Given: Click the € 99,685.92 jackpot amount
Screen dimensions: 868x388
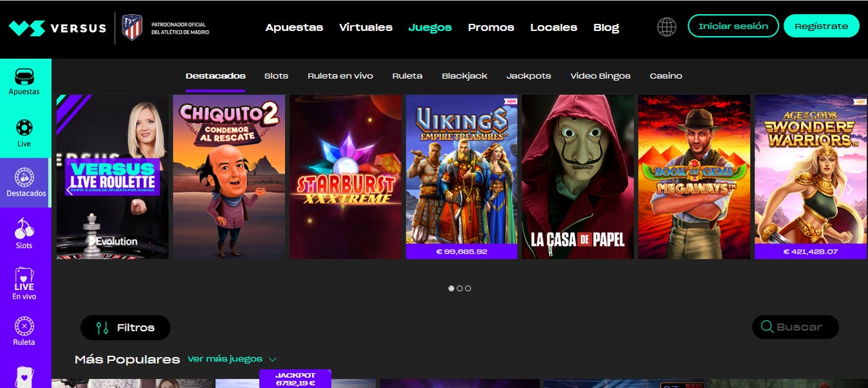Looking at the screenshot, I should 462,251.
